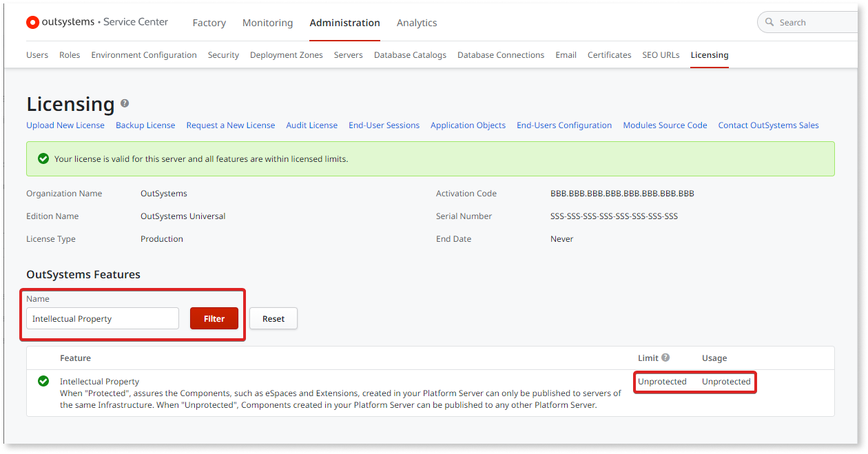Click the help icon beside Licensing title

pyautogui.click(x=125, y=103)
